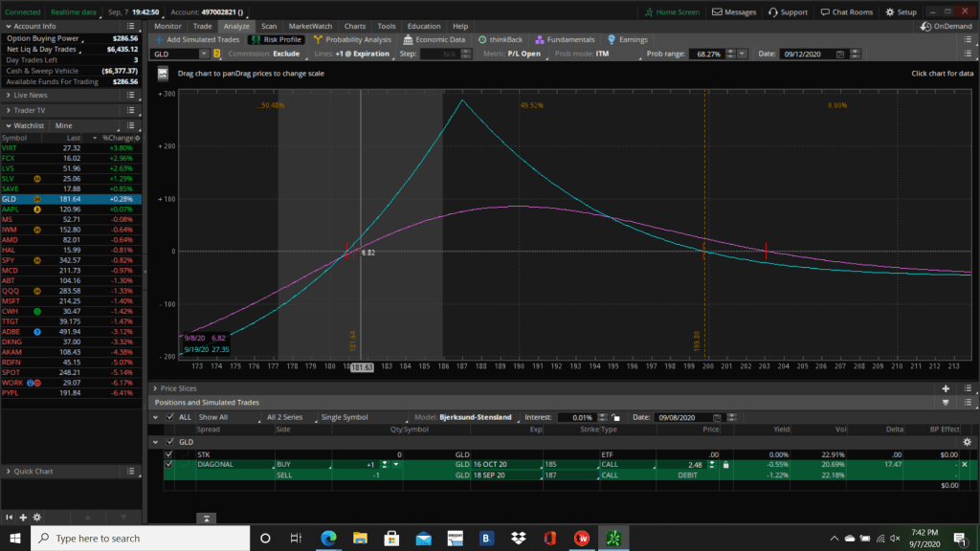This screenshot has width=980, height=551.
Task: Open Setup via the gear icon
Action: tap(890, 12)
